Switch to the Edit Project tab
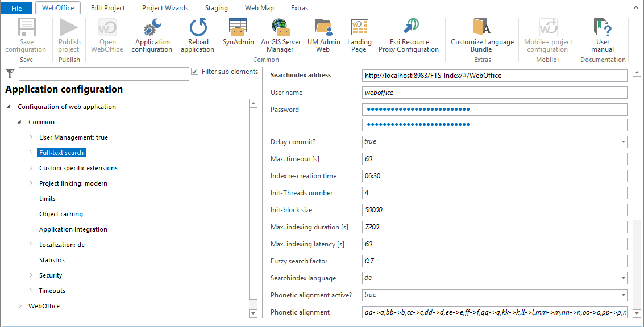 [x=108, y=8]
